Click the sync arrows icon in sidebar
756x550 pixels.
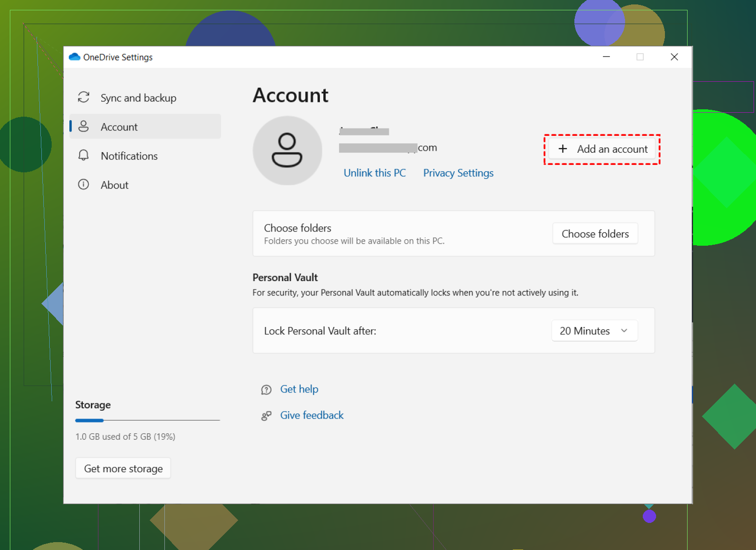(84, 97)
